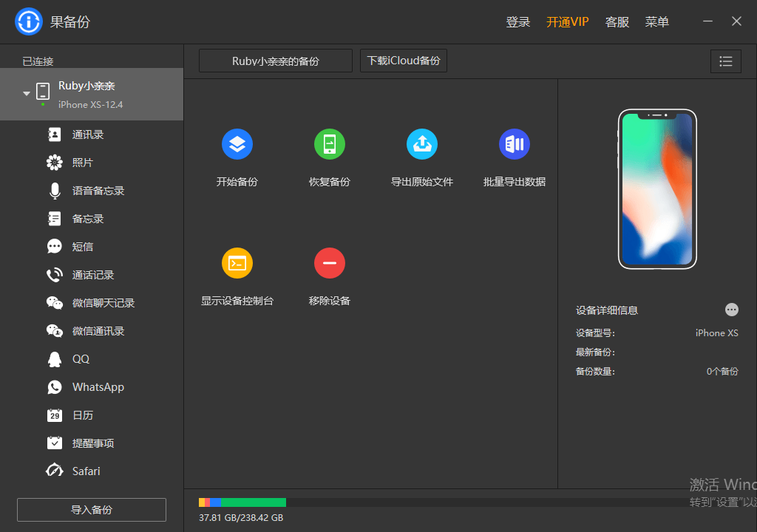Select 提醒事项 in the sidebar list

pyautogui.click(x=92, y=443)
